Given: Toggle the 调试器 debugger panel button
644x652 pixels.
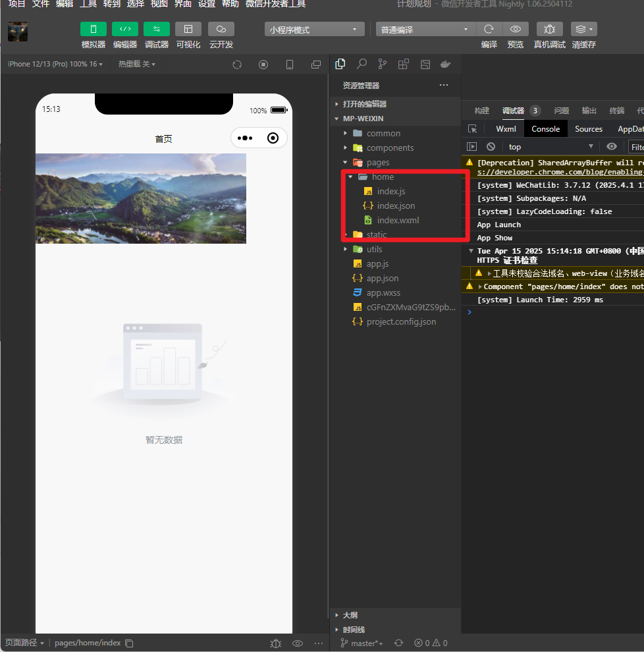Looking at the screenshot, I should point(156,30).
